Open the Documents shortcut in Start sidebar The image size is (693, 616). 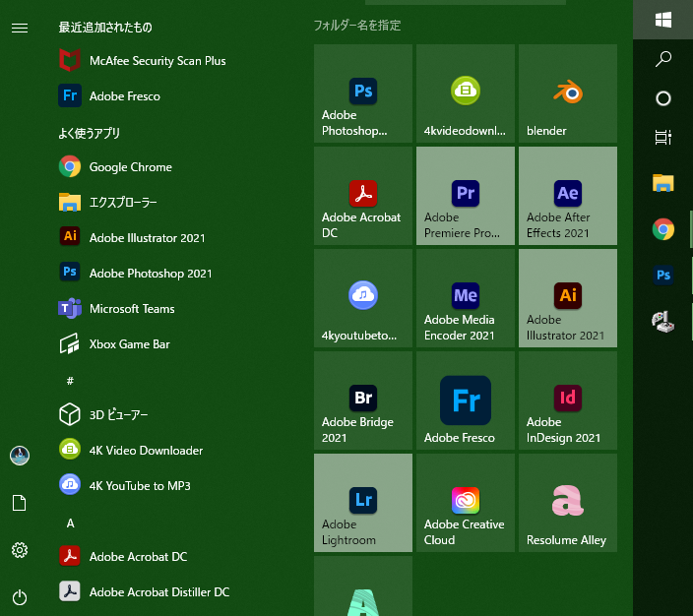point(20,503)
